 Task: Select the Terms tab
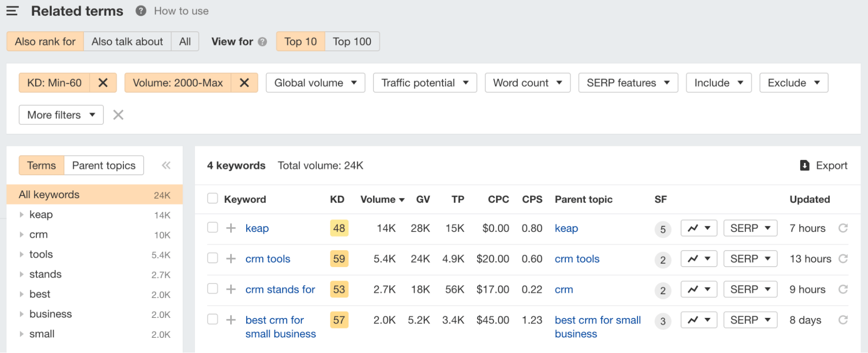point(42,165)
